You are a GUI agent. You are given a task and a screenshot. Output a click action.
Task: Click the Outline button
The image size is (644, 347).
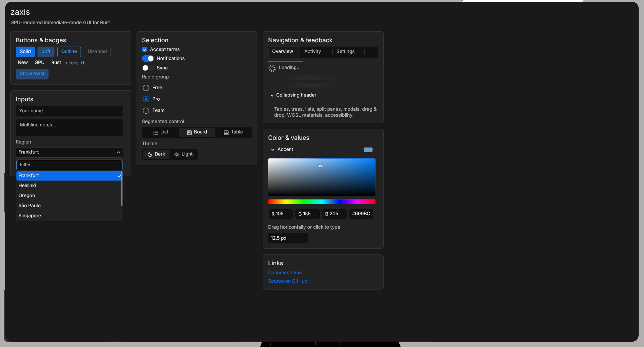coord(69,52)
